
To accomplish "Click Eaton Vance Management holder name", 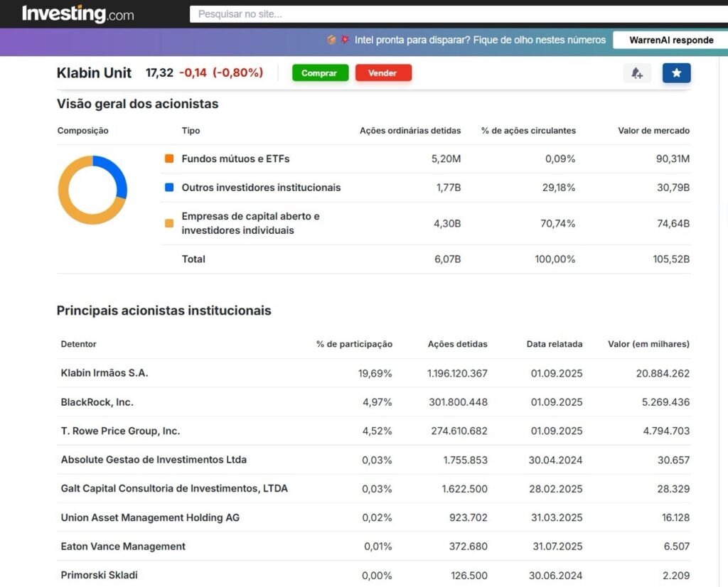I will tap(123, 546).
